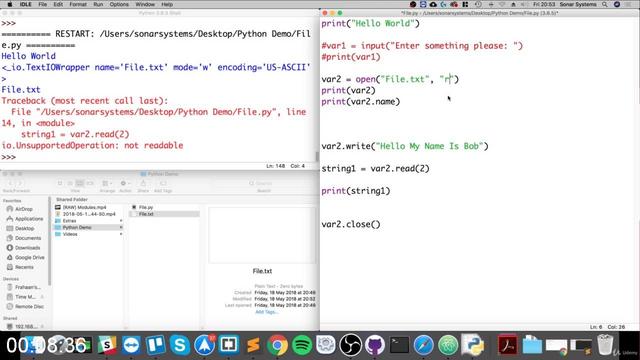
Task: Open the Options menu
Action: [119, 4]
